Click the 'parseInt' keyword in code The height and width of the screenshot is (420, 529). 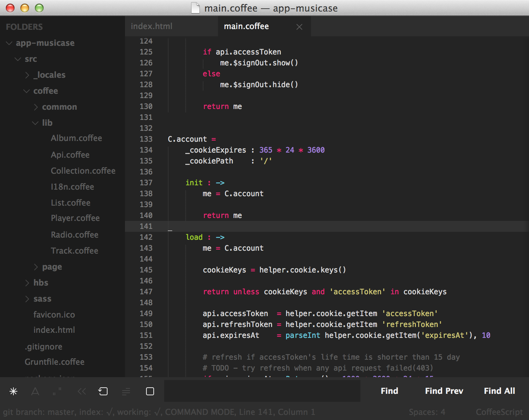303,335
